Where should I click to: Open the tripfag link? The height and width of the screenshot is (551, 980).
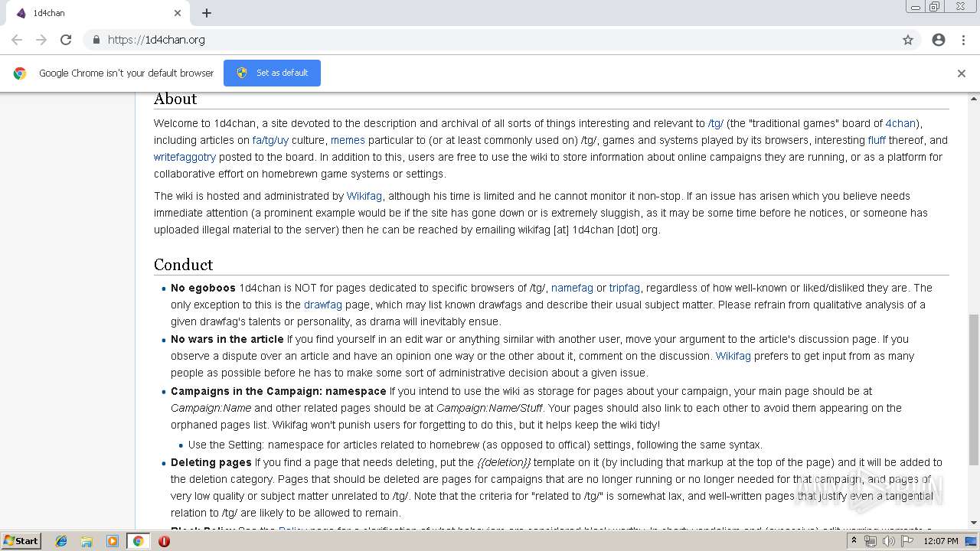625,288
